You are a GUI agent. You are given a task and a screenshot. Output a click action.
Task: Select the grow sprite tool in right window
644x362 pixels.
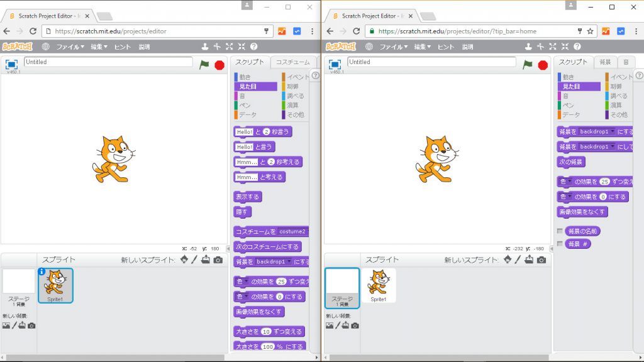(552, 47)
